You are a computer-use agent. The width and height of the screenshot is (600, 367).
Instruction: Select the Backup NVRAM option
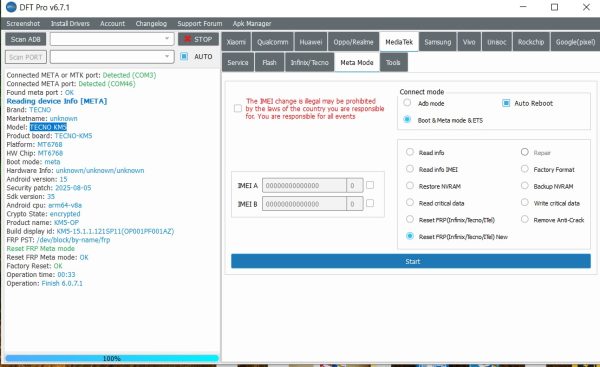(525, 186)
